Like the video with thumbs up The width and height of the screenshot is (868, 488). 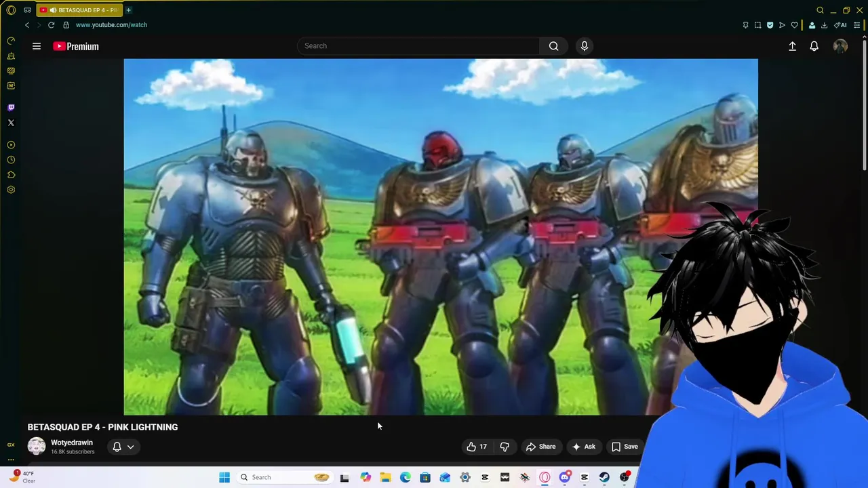(477, 447)
